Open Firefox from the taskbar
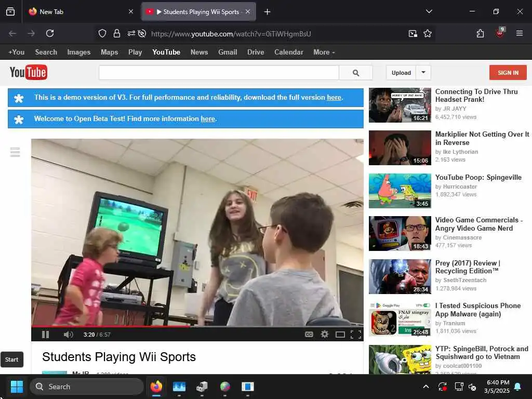 coord(156,387)
